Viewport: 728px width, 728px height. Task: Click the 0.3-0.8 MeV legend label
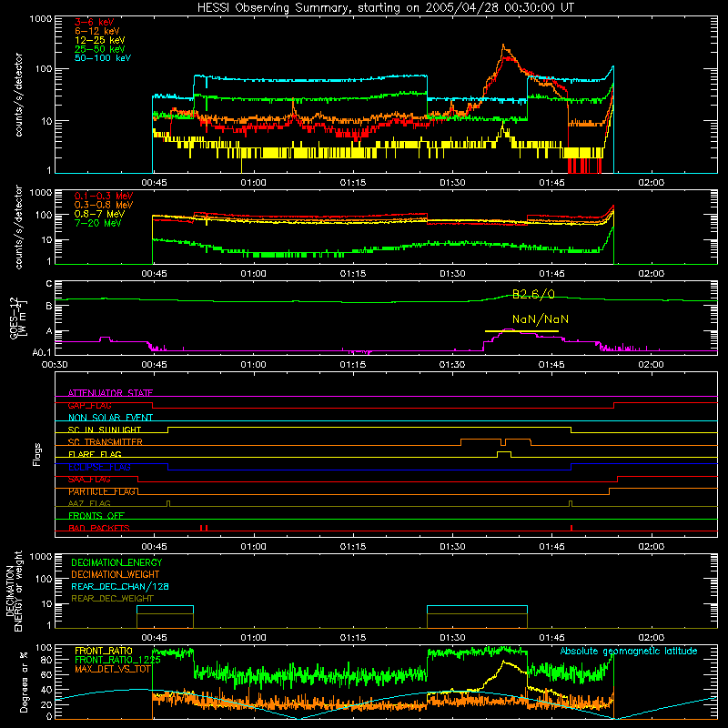tap(104, 205)
